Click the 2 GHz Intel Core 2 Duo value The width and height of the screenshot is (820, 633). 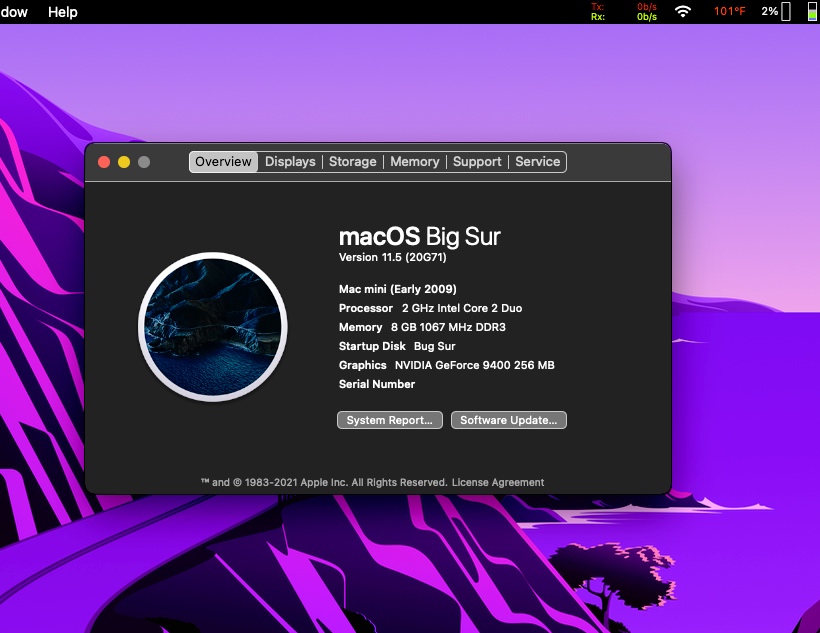coord(462,308)
